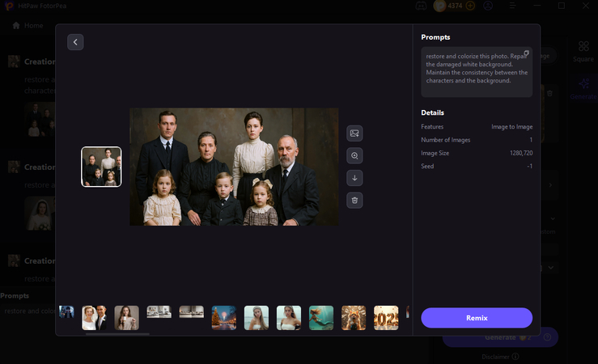Image resolution: width=598 pixels, height=364 pixels.
Task: Select the Generate sparkle icon in the background sidebar
Action: coord(583,89)
